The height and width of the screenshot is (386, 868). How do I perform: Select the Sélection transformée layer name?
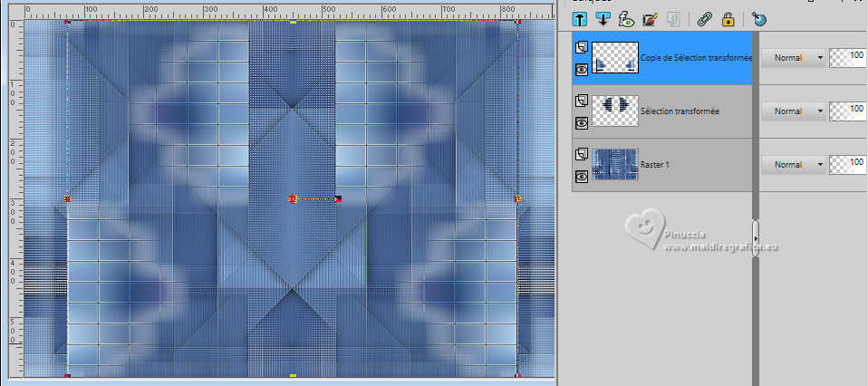(680, 111)
